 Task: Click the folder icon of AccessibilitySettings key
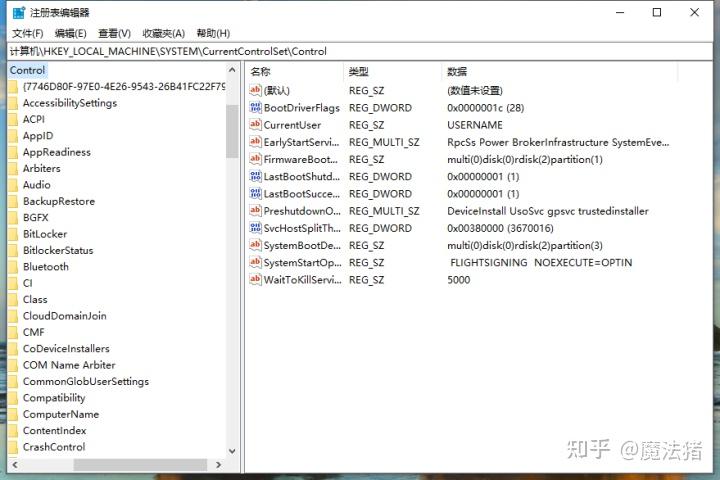click(13, 103)
